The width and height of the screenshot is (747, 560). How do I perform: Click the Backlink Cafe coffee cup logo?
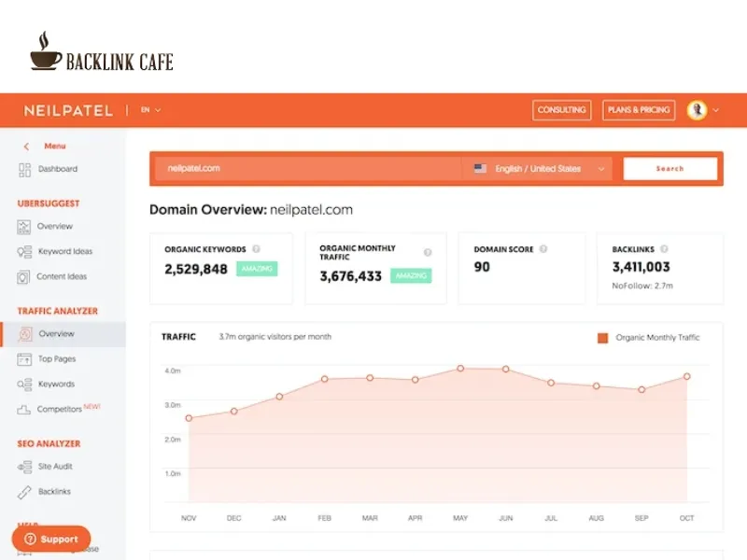pos(46,51)
